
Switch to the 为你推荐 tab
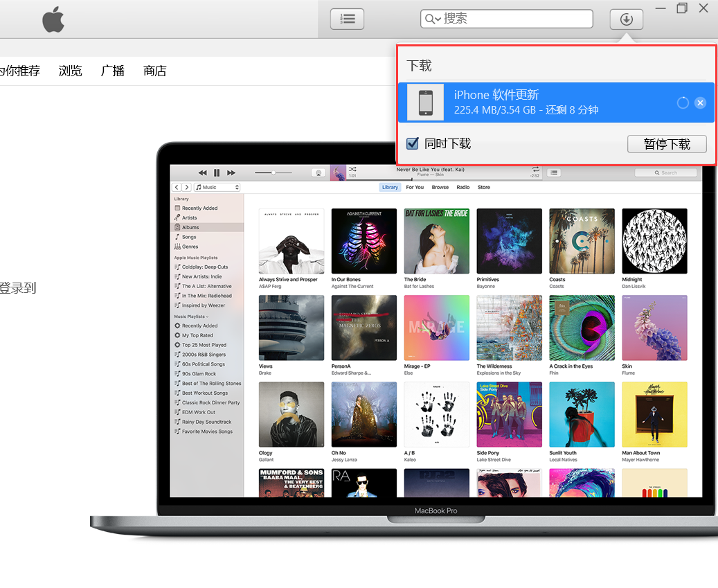click(x=19, y=71)
